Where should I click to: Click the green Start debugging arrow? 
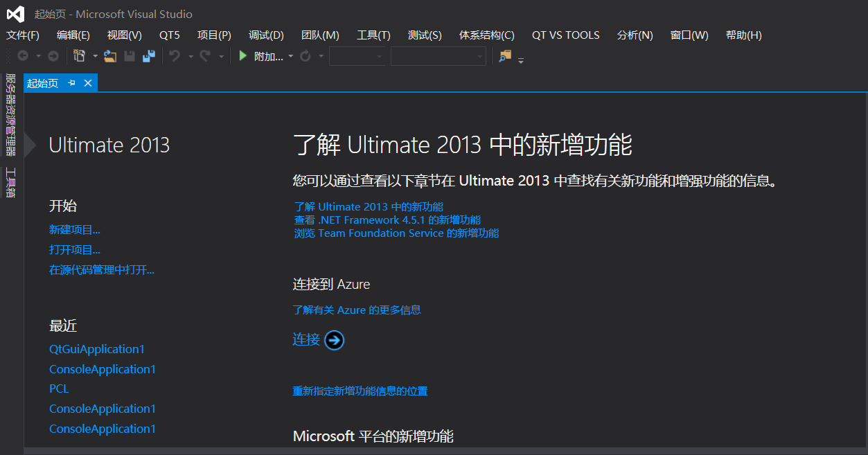point(242,56)
